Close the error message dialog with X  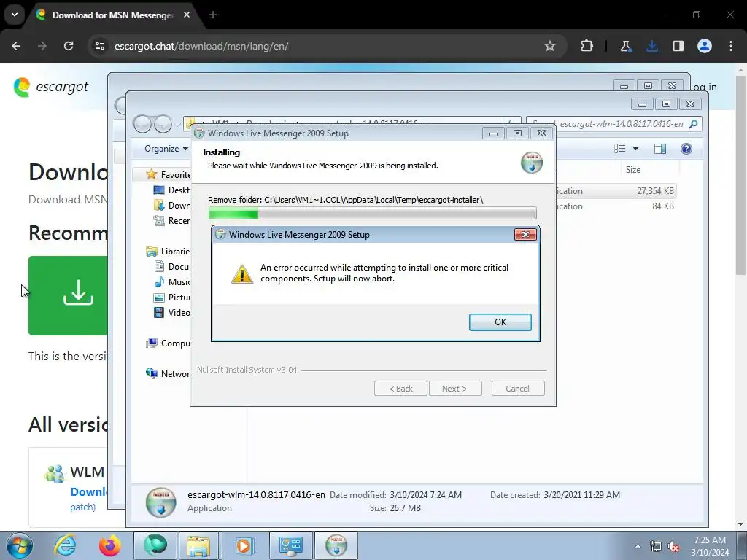525,234
